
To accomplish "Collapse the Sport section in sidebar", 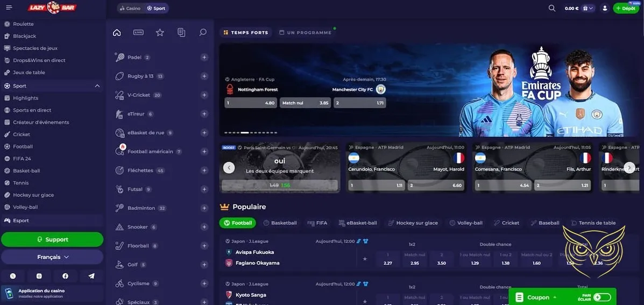I will pos(97,86).
